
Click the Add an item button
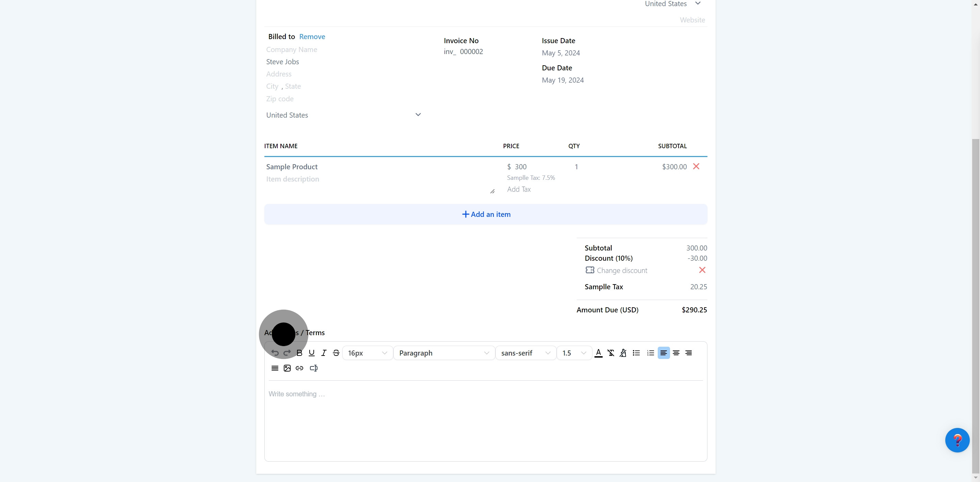coord(486,214)
